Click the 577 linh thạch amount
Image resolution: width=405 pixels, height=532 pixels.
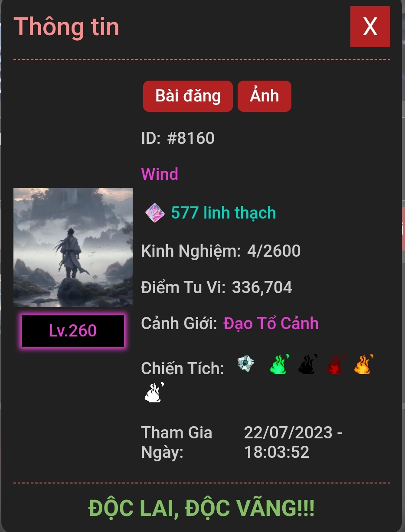pos(223,213)
